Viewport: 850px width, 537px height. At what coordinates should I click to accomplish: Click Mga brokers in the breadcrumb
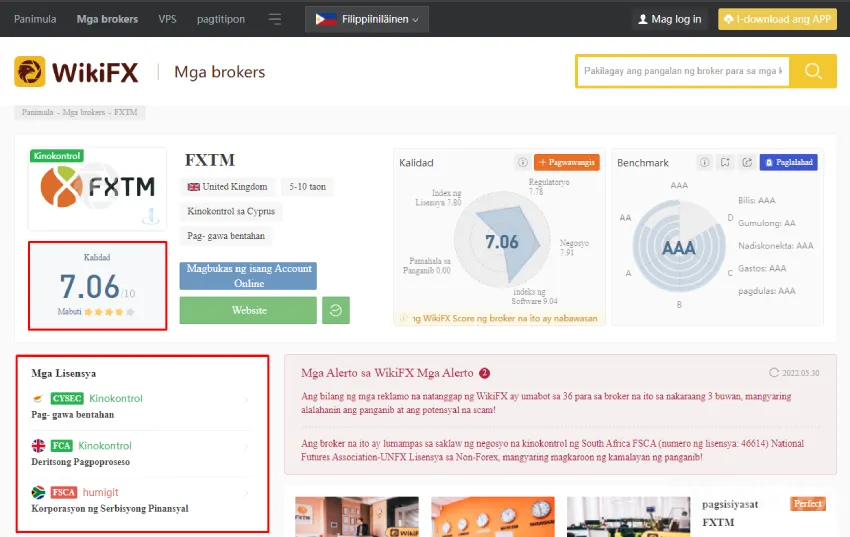click(83, 112)
